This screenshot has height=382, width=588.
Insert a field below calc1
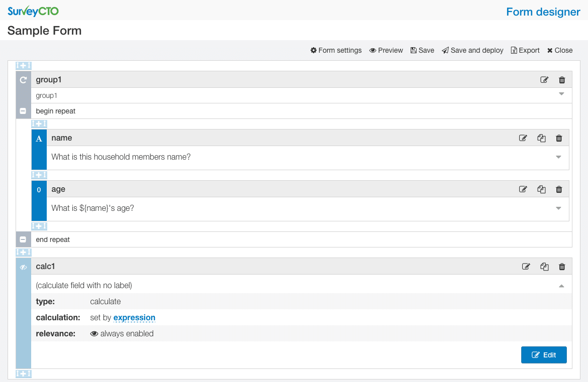coord(23,374)
